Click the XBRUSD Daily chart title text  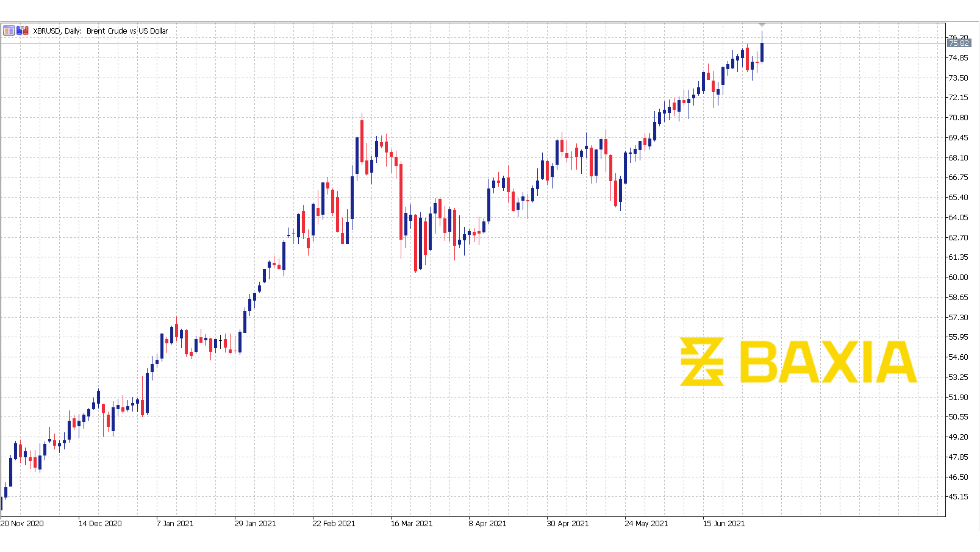tap(100, 31)
